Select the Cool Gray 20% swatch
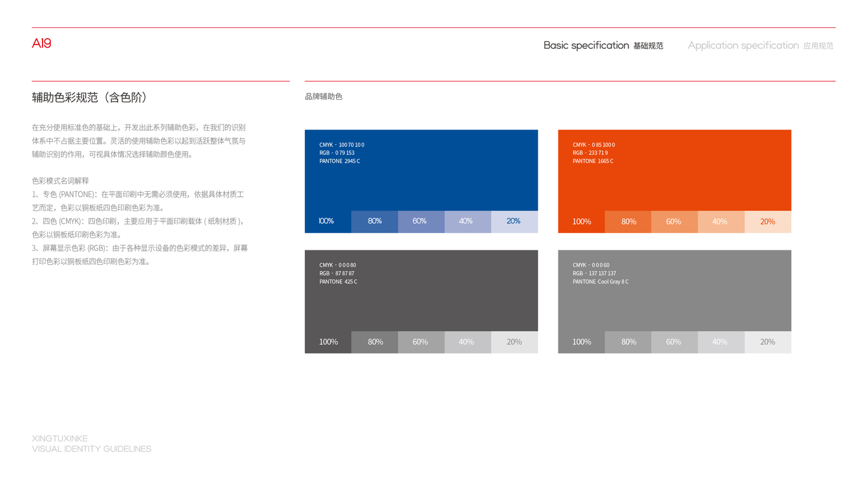868x488 pixels. pos(768,342)
